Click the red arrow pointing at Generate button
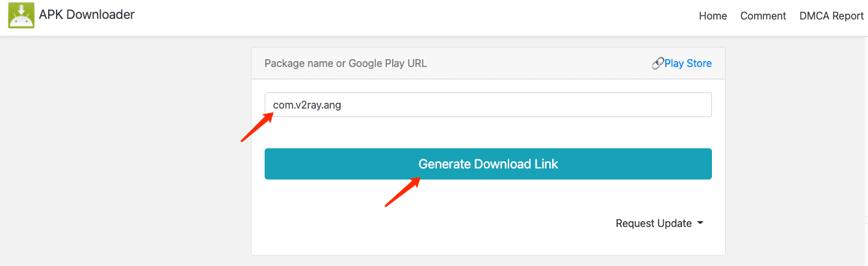Image resolution: width=868 pixels, height=266 pixels. click(402, 192)
